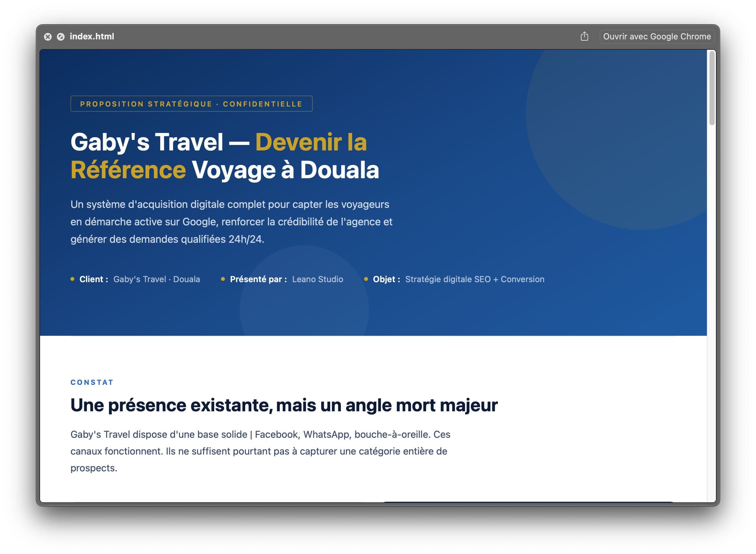The height and width of the screenshot is (554, 756).
Task: Click the 'Présenté par :' label
Action: tap(258, 279)
